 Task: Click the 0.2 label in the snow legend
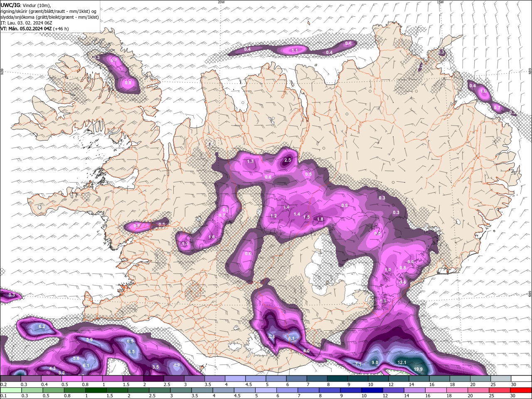click(3, 384)
